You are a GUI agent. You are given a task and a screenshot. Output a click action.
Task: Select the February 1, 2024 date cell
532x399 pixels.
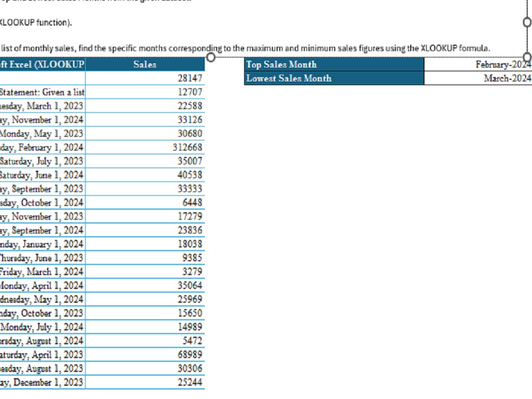click(43, 147)
